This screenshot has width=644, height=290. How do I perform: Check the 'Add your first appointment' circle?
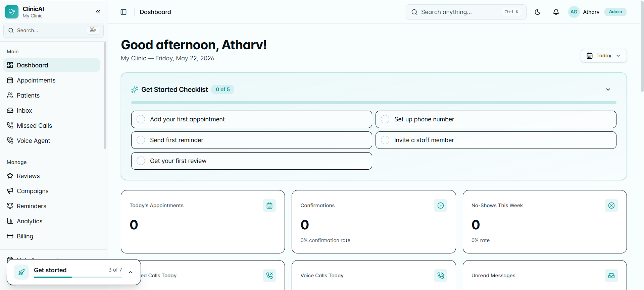pos(141,119)
